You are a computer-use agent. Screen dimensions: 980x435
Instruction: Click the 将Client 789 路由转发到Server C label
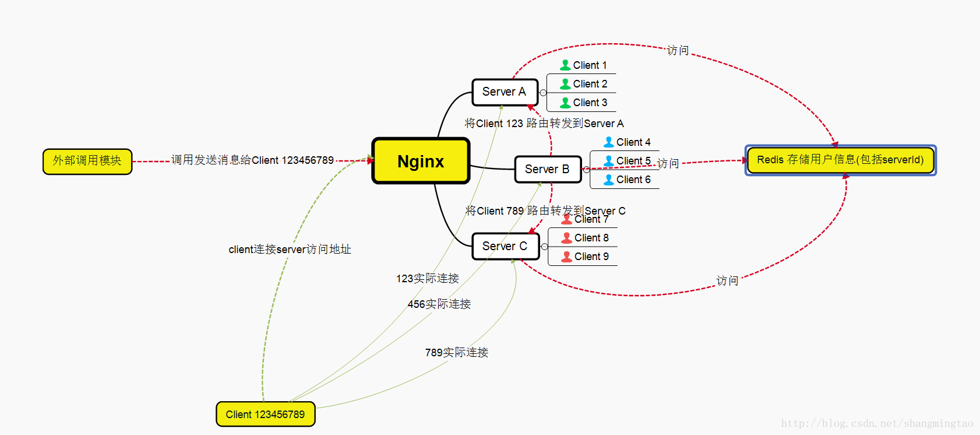tap(545, 211)
